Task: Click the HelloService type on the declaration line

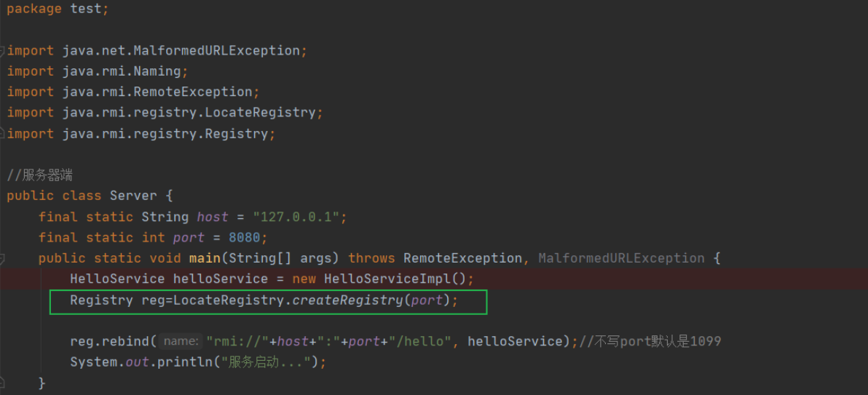Action: (x=117, y=279)
